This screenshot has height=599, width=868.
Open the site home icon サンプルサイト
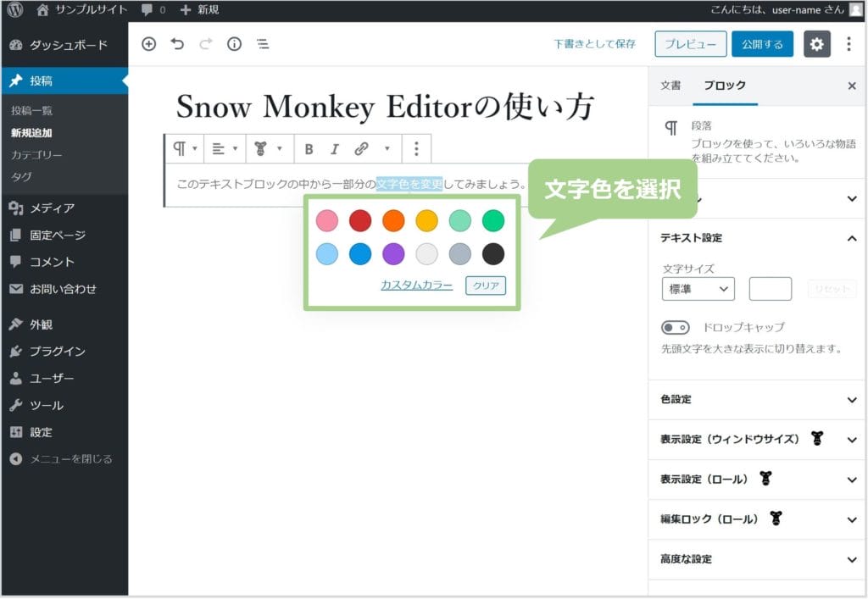[82, 9]
